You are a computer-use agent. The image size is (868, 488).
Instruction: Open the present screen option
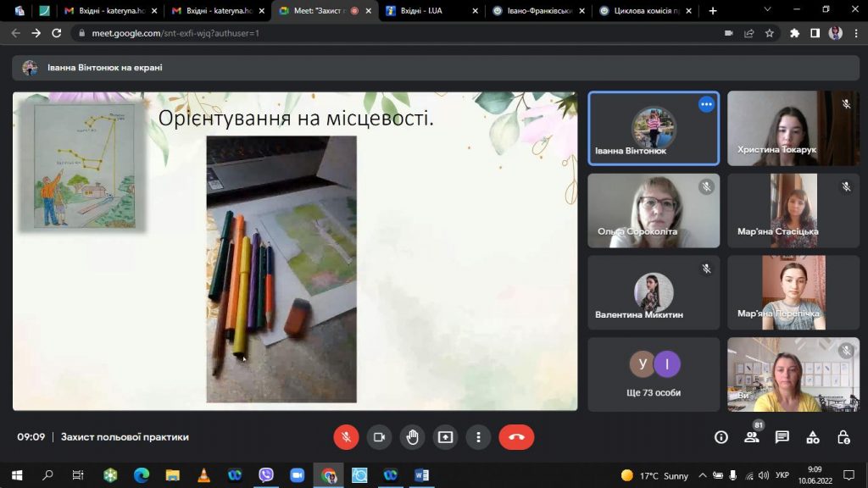click(446, 437)
